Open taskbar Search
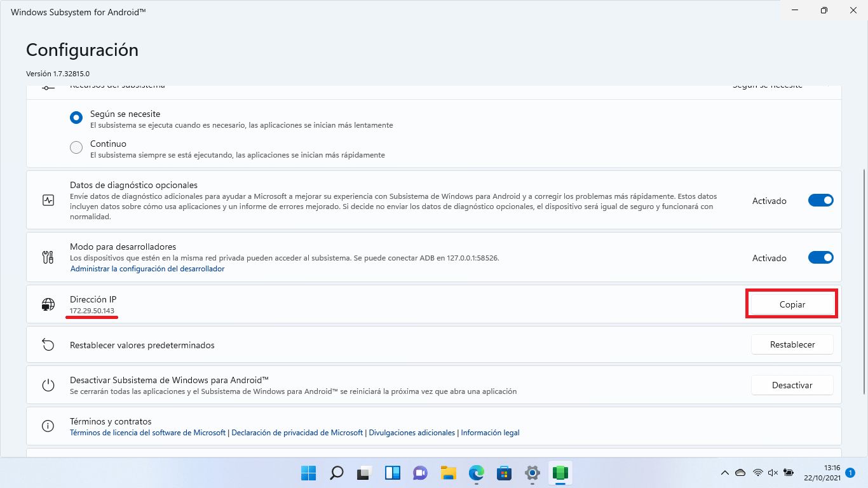 336,473
